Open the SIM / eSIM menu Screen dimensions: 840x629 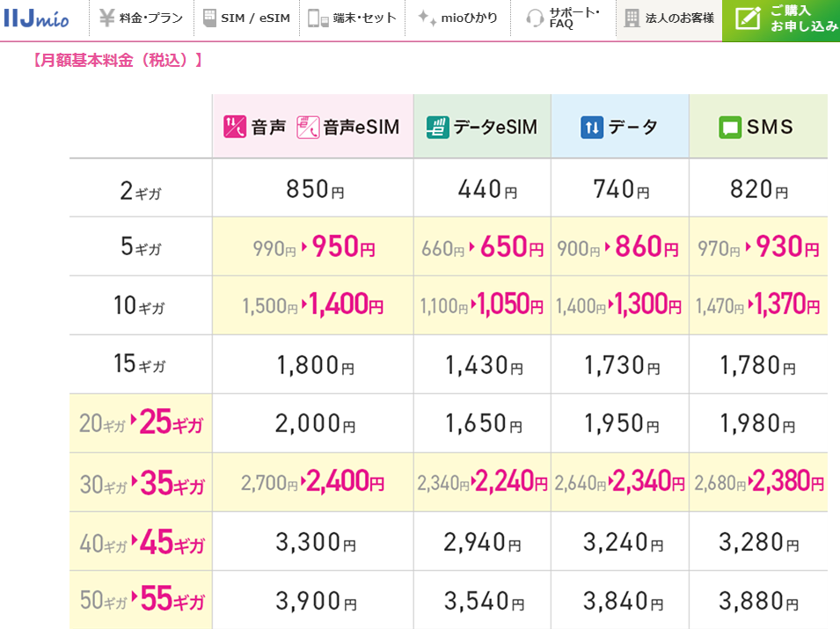[x=246, y=18]
